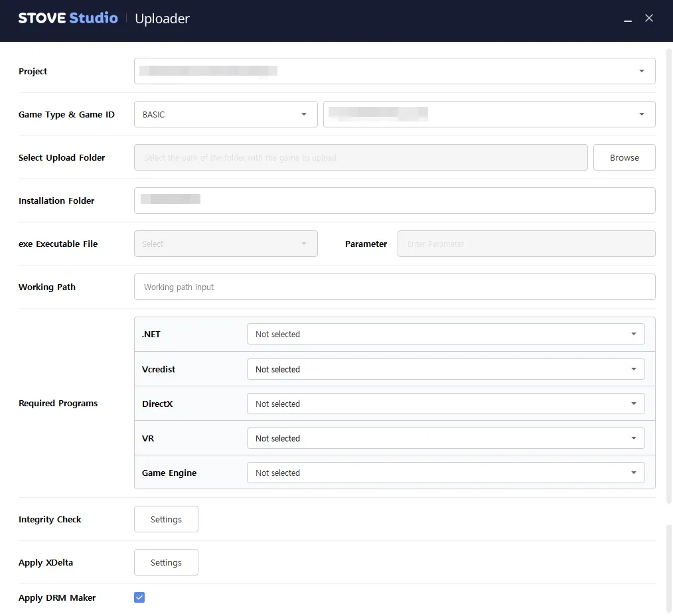Screen dimensions: 673x616
Task: Click the Required Programs label
Action: click(58, 403)
